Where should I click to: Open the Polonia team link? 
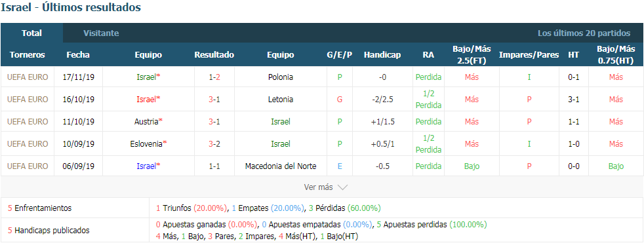pos(281,77)
